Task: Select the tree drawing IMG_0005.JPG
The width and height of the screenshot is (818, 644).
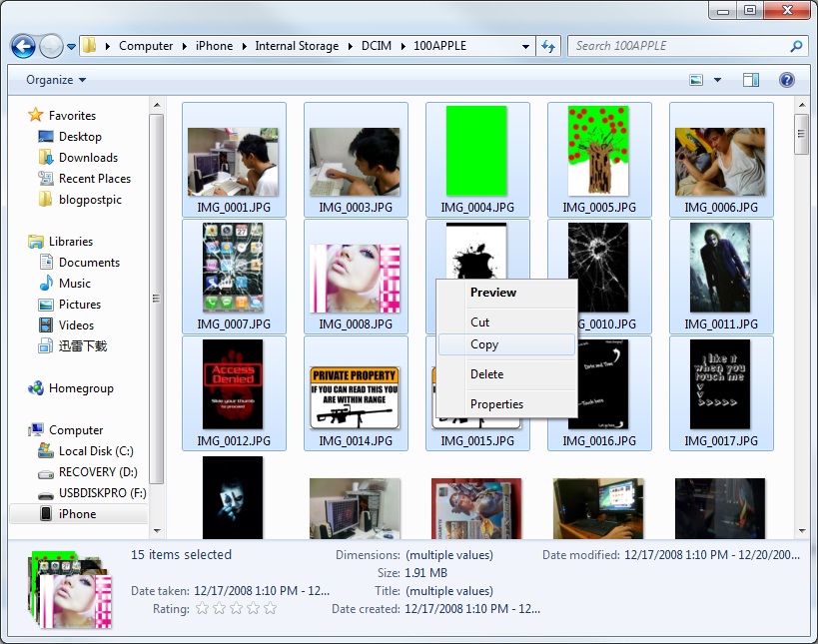Action: tap(598, 151)
